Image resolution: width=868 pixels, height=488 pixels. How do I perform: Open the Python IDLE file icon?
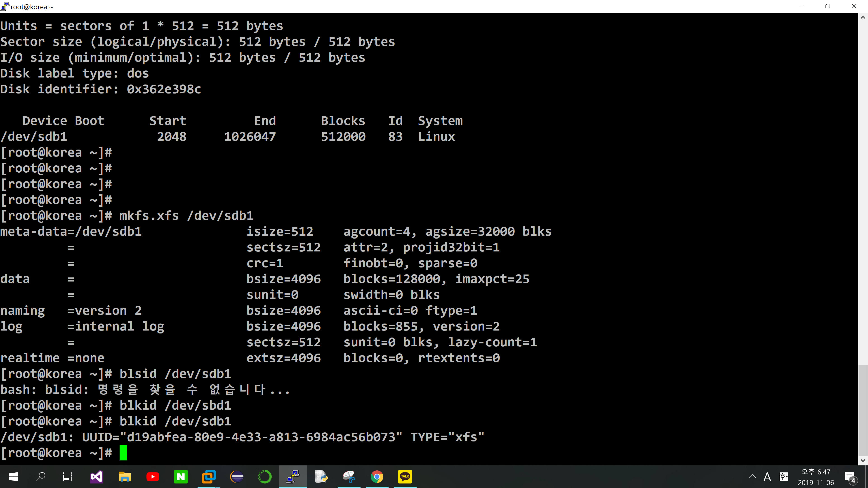pyautogui.click(x=321, y=476)
